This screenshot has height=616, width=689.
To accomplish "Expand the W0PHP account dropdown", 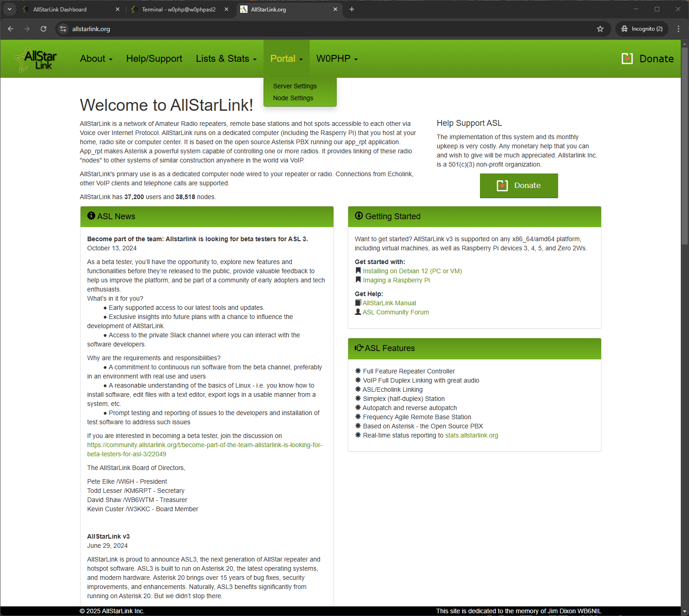I will 337,59.
